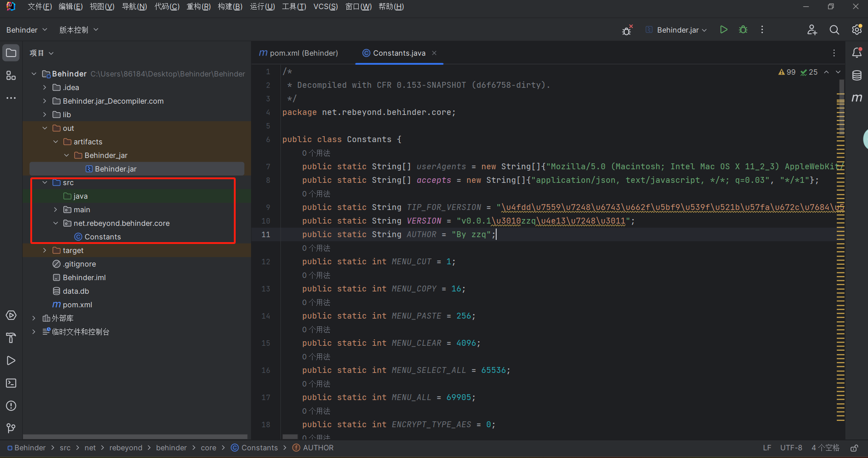The height and width of the screenshot is (458, 868).
Task: Click the warnings count 99 indicator
Action: (x=787, y=72)
